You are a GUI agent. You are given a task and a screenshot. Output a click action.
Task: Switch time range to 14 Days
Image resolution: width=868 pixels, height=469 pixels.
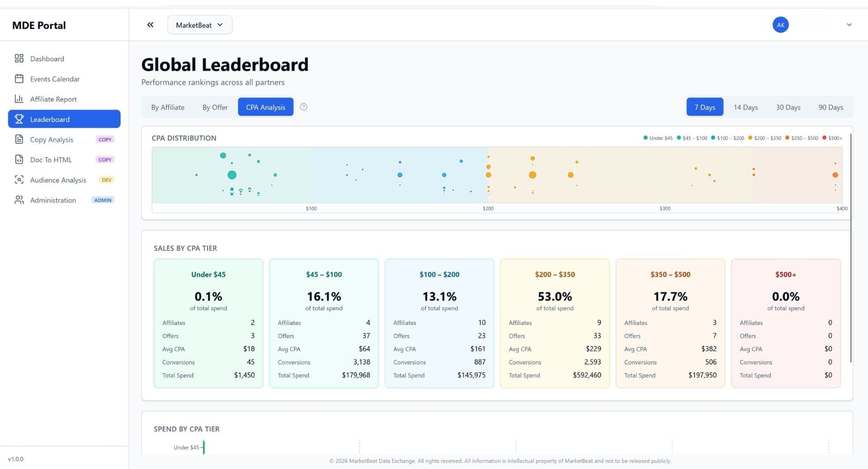point(745,107)
